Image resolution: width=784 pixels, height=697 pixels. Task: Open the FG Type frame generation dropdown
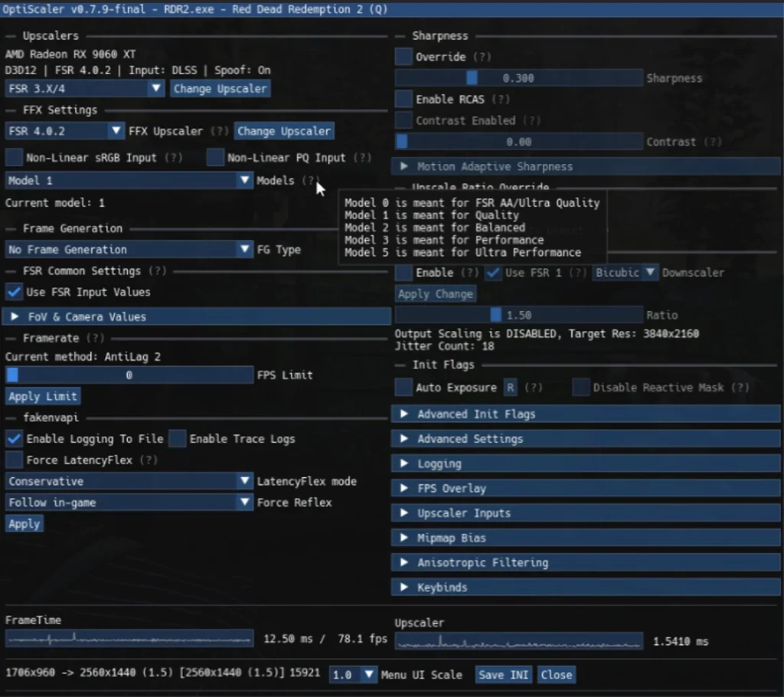129,250
